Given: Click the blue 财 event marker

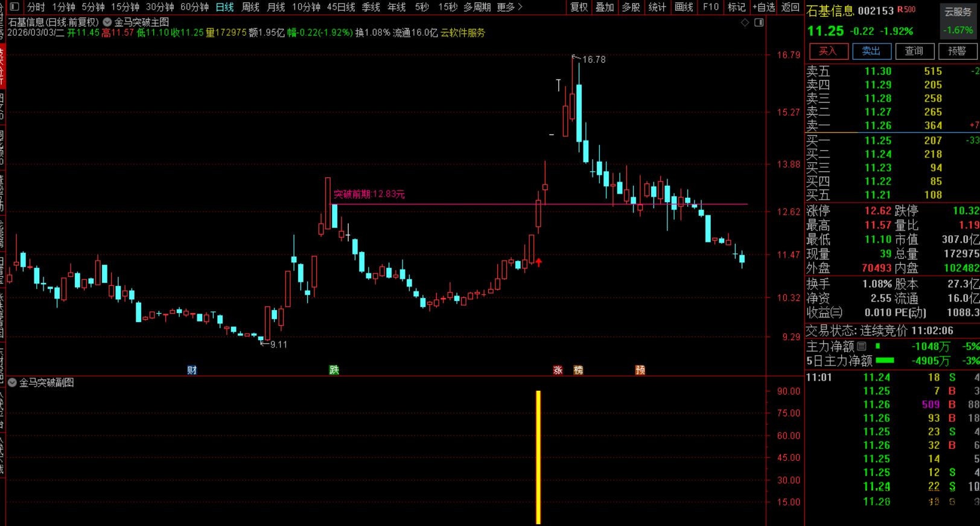Looking at the screenshot, I should 192,370.
